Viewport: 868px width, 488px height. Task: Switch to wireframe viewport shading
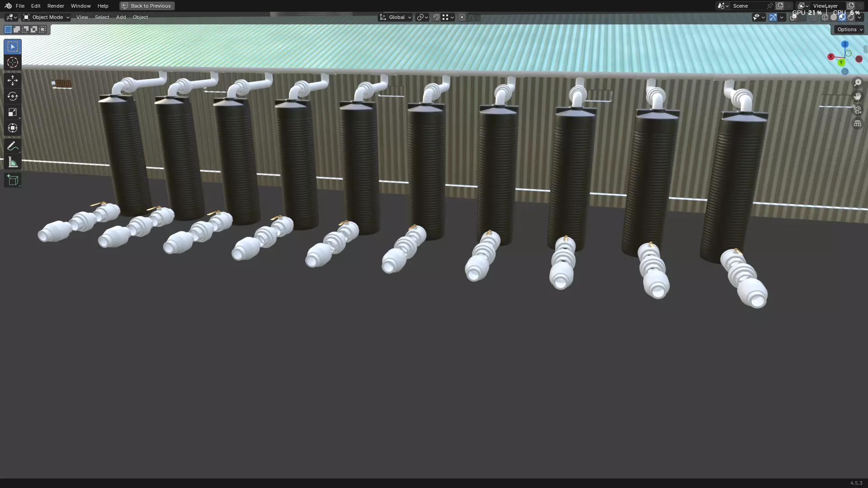[x=825, y=17]
